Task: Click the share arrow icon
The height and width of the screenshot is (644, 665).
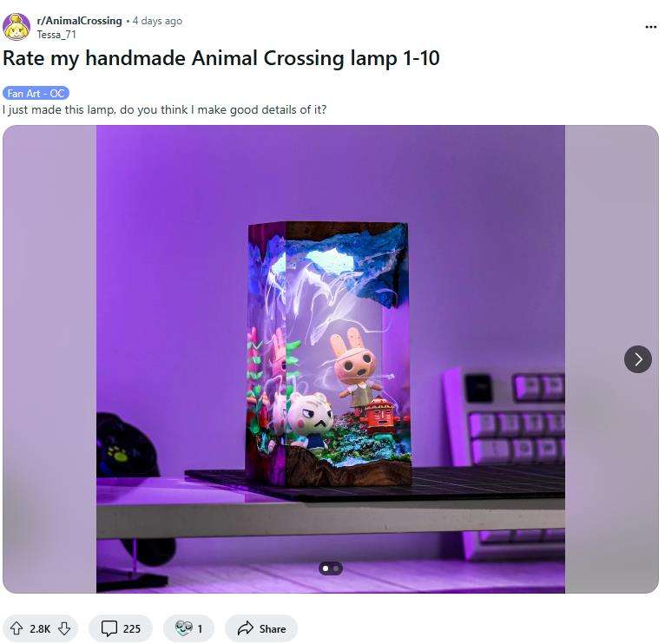Action: (x=246, y=628)
